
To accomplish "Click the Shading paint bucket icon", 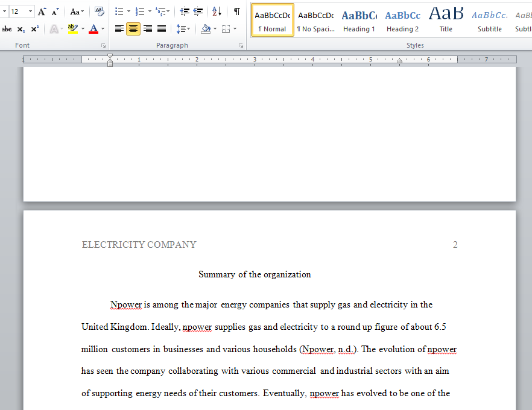I will tap(206, 29).
